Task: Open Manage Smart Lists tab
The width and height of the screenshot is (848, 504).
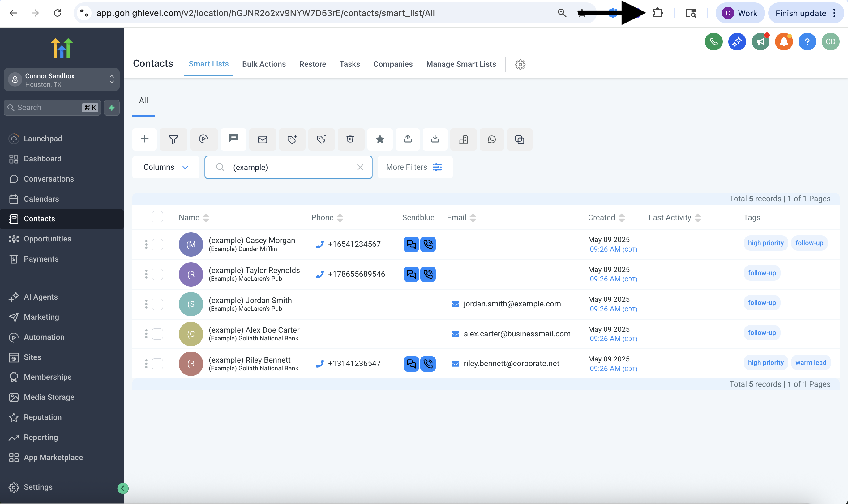Action: (461, 64)
